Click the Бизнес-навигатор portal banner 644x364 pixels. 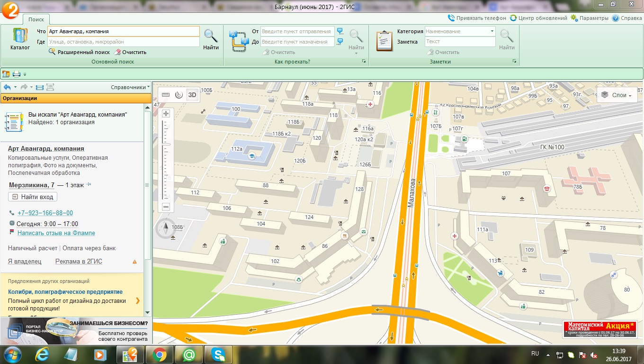coord(76,331)
